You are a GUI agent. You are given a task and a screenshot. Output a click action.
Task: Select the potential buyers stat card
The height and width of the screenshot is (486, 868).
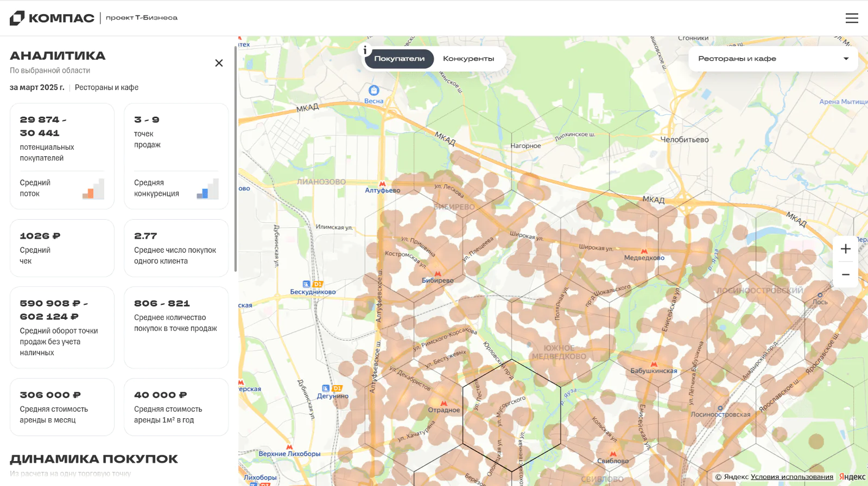(x=62, y=156)
